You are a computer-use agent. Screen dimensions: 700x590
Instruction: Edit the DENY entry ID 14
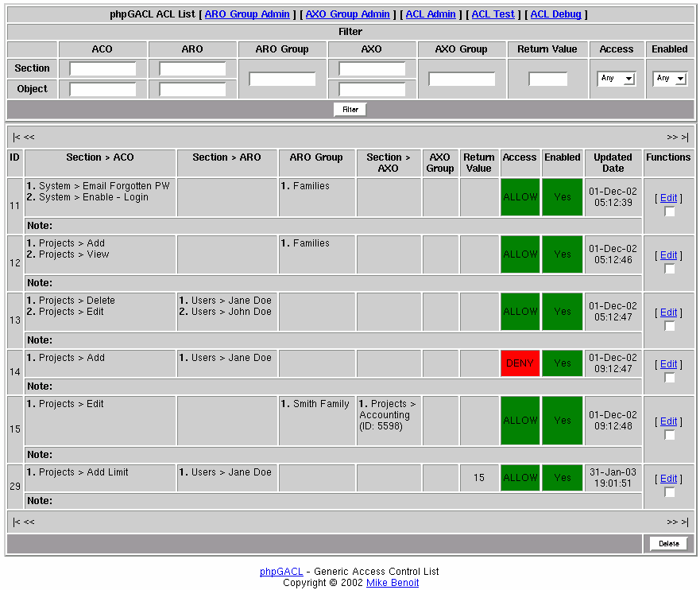(x=668, y=364)
